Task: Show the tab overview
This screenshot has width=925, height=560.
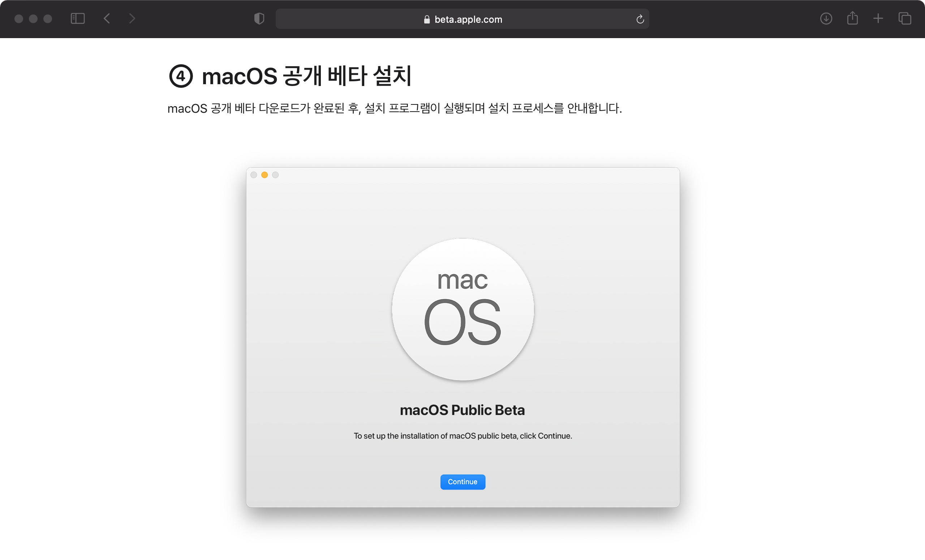Action: (x=905, y=18)
